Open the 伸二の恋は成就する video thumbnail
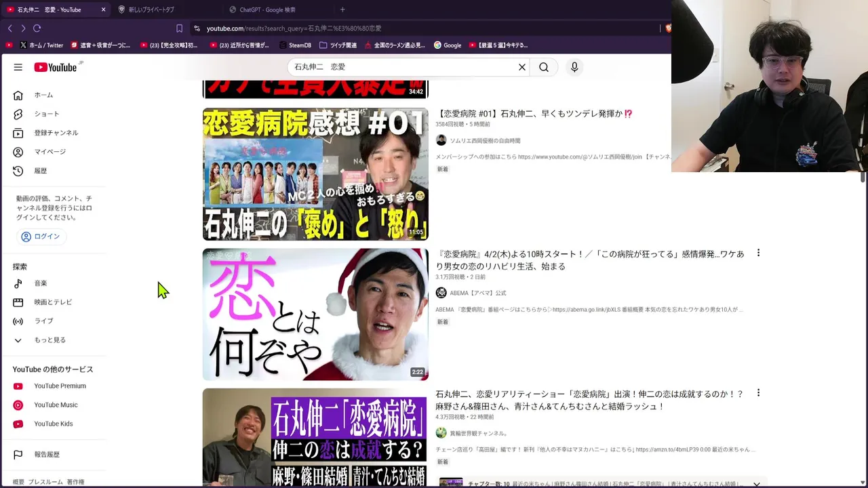The image size is (868, 488). click(315, 437)
